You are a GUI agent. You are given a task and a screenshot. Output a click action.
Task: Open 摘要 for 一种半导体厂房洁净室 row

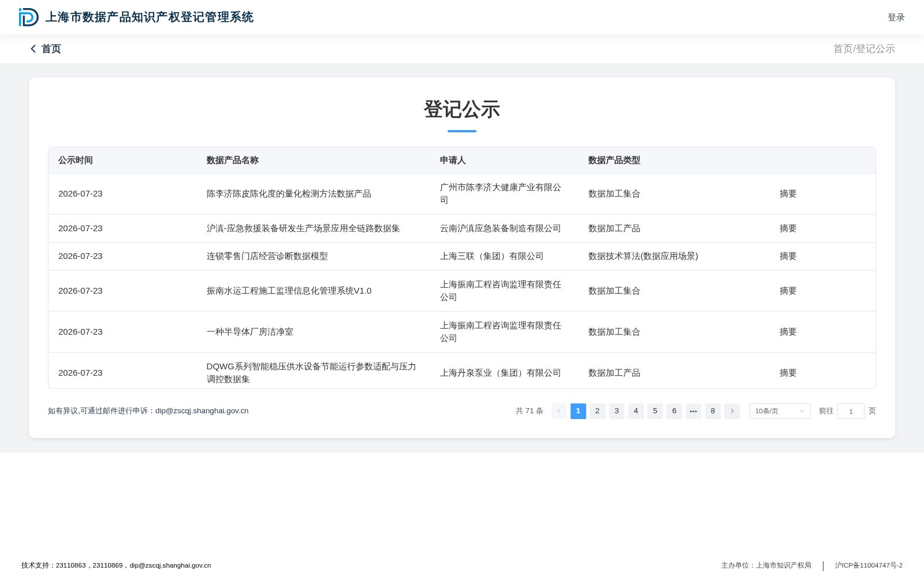click(788, 332)
